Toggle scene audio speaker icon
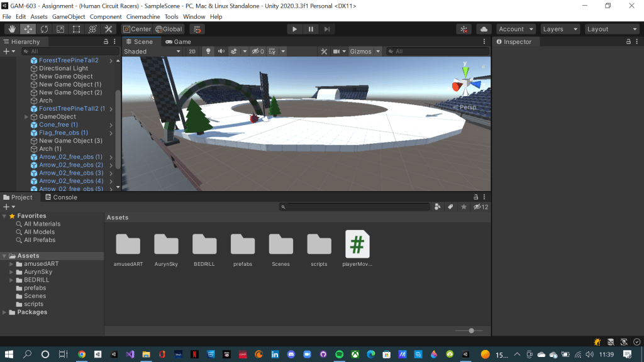Screen dimensions: 644x362 point(221,52)
